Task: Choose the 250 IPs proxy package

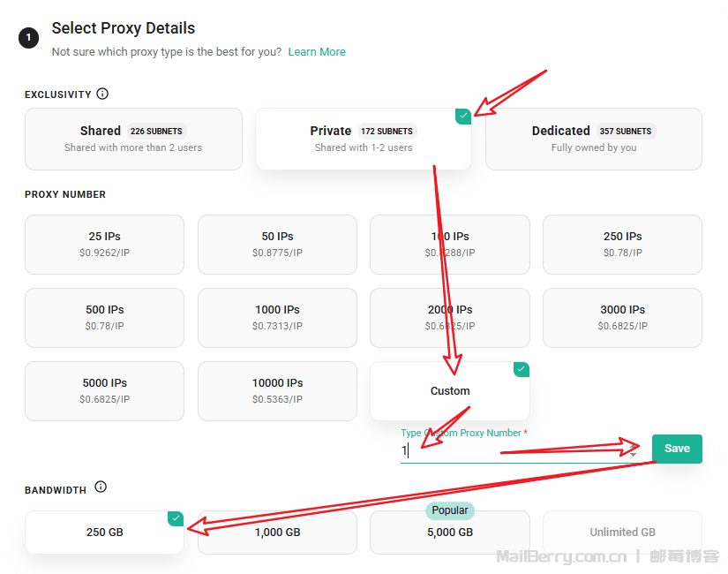Action: pos(622,245)
